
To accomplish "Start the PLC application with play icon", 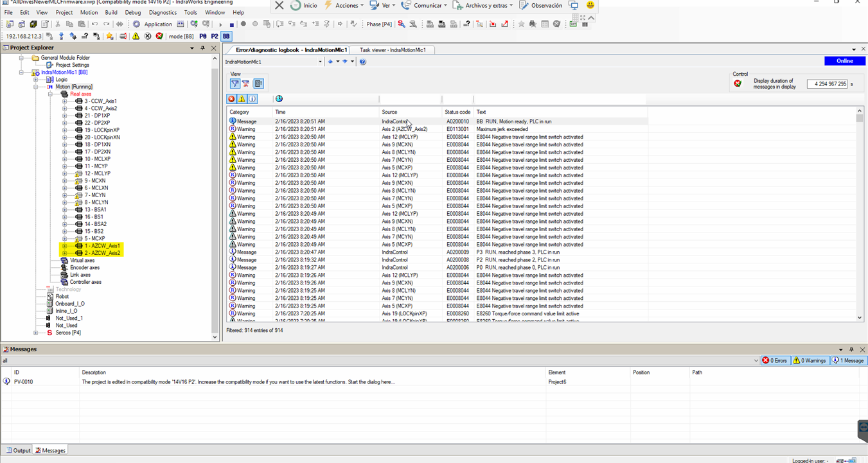I will (220, 24).
